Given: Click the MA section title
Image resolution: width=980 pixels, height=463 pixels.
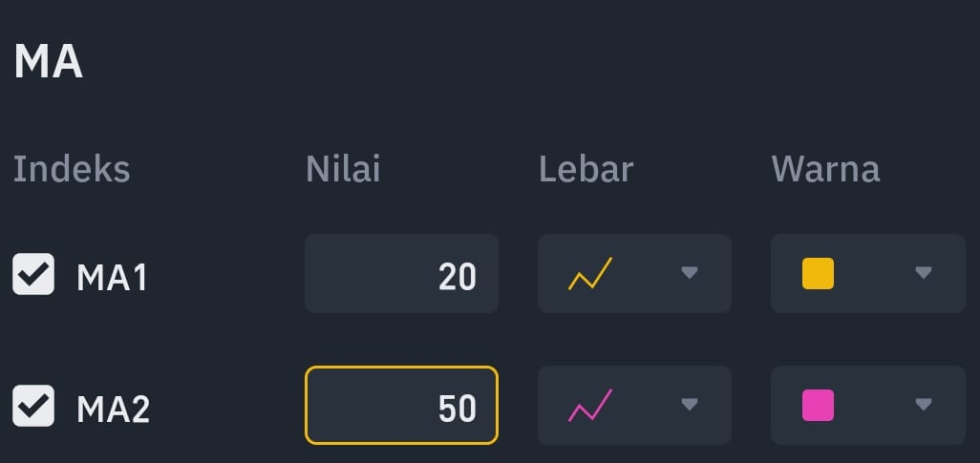Looking at the screenshot, I should coord(49,61).
